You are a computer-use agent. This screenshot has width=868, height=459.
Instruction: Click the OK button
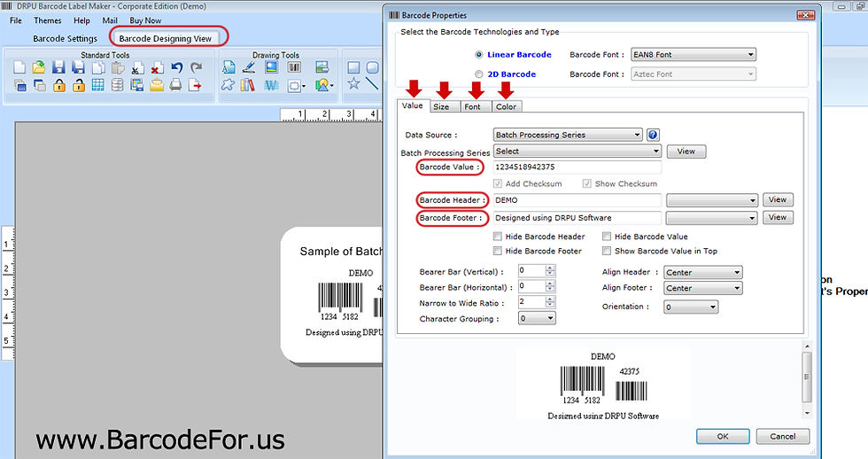coord(723,436)
